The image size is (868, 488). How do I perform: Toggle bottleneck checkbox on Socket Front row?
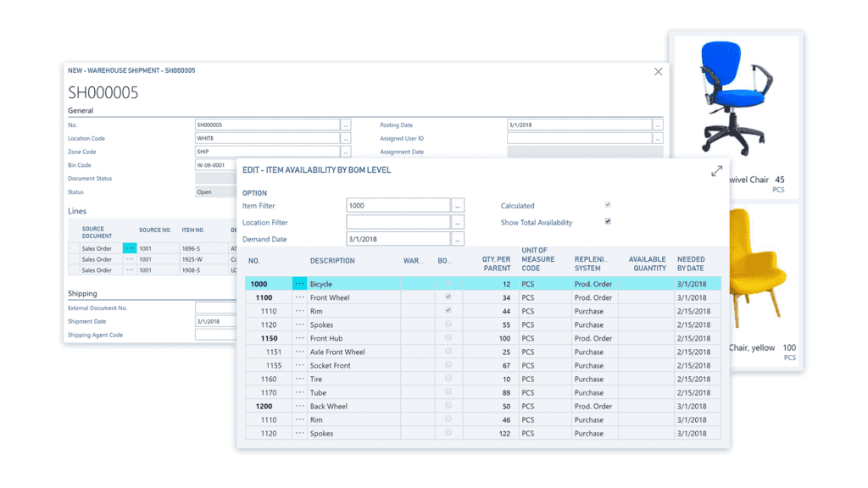pos(448,364)
